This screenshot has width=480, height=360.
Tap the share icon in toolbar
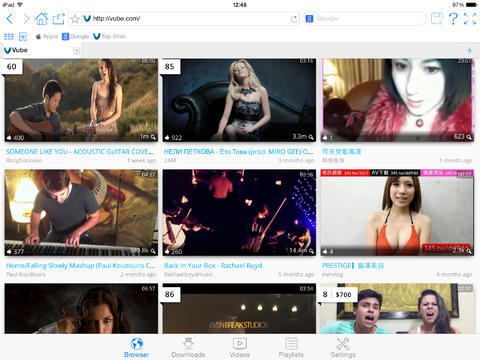58,18
